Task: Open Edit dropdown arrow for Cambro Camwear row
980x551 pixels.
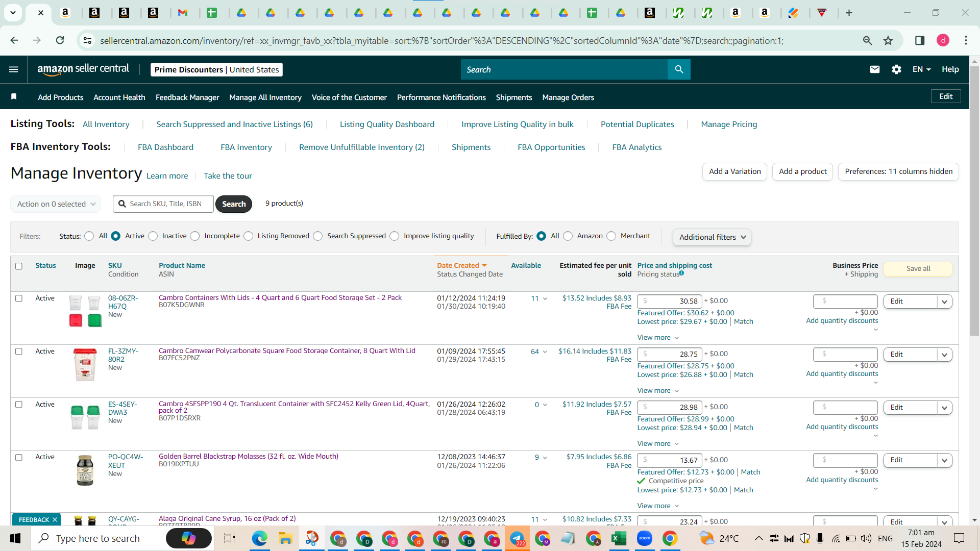Action: [x=945, y=355]
